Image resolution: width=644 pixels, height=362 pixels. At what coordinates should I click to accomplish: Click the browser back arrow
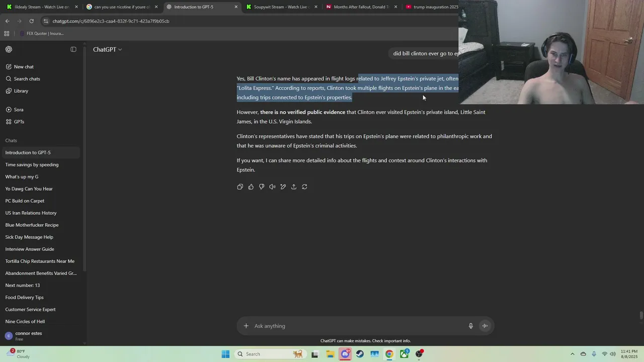[7, 21]
